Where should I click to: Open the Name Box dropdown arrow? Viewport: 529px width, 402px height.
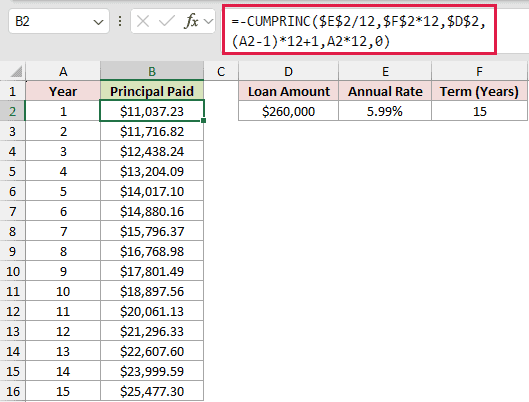tap(98, 22)
